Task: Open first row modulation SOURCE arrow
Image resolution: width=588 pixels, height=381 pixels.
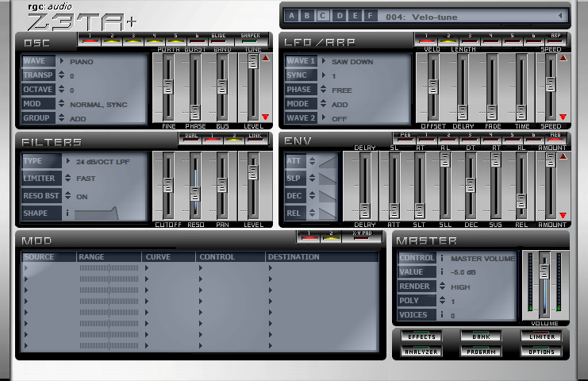Action: coord(26,267)
